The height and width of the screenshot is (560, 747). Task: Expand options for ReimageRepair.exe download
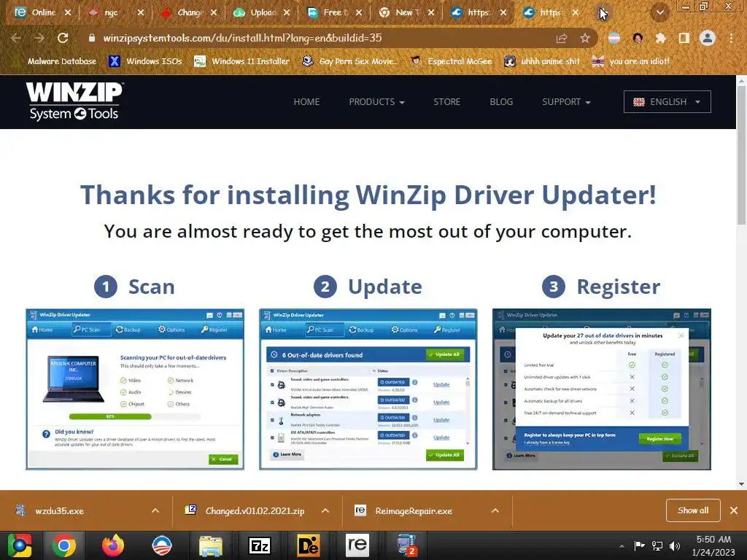point(495,510)
